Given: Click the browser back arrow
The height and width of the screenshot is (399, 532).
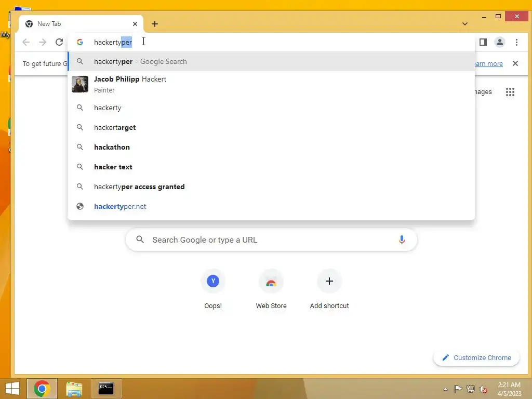Looking at the screenshot, I should coord(26,42).
